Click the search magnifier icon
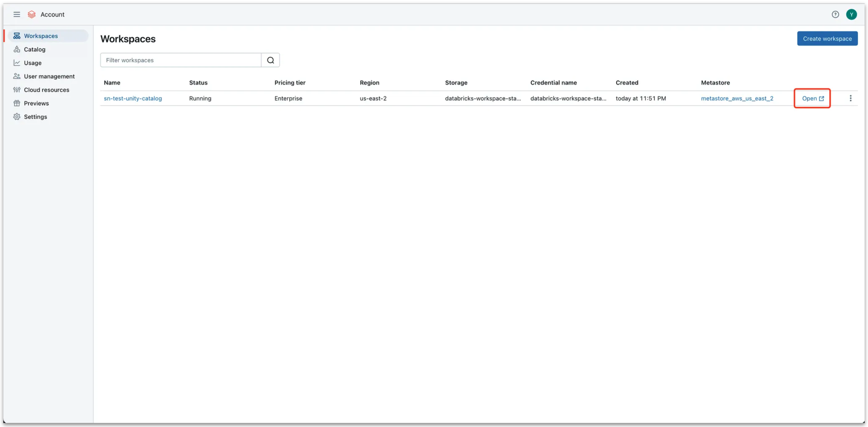The height and width of the screenshot is (427, 868). [x=270, y=60]
